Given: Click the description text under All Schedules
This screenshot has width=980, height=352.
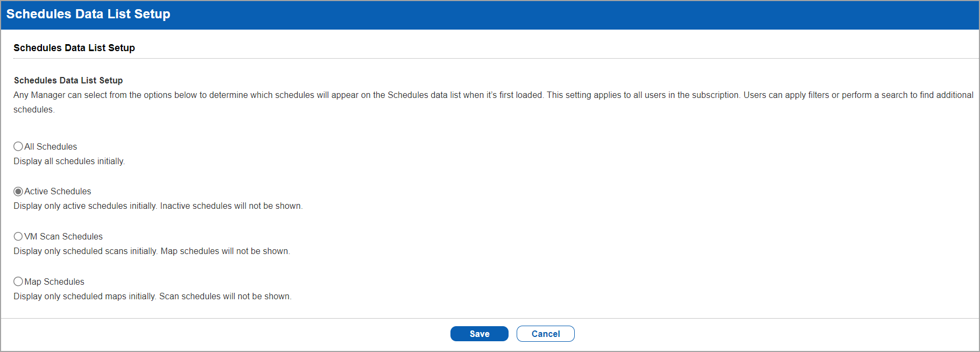Looking at the screenshot, I should (x=69, y=161).
